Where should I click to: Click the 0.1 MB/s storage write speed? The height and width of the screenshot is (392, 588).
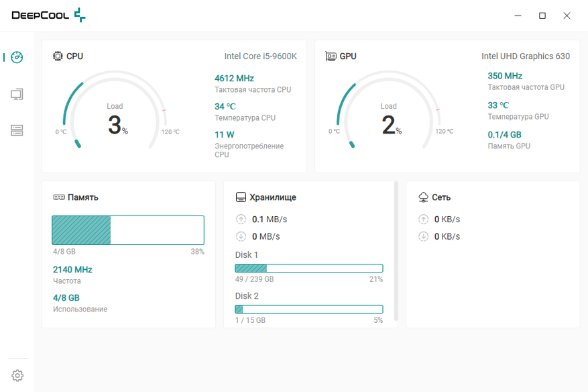[270, 219]
